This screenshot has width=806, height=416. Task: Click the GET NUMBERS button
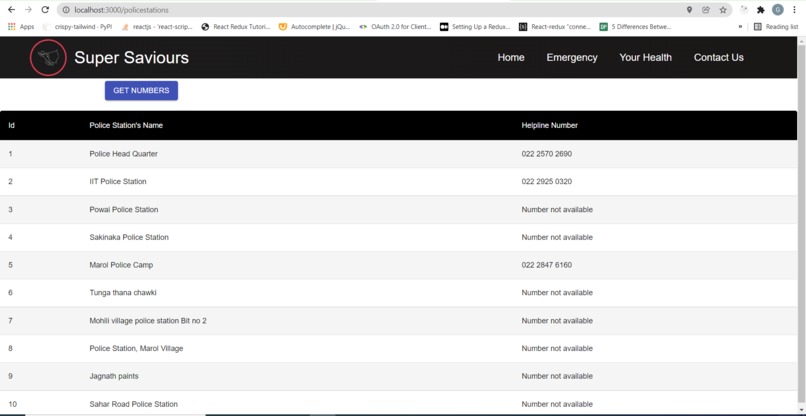(141, 91)
